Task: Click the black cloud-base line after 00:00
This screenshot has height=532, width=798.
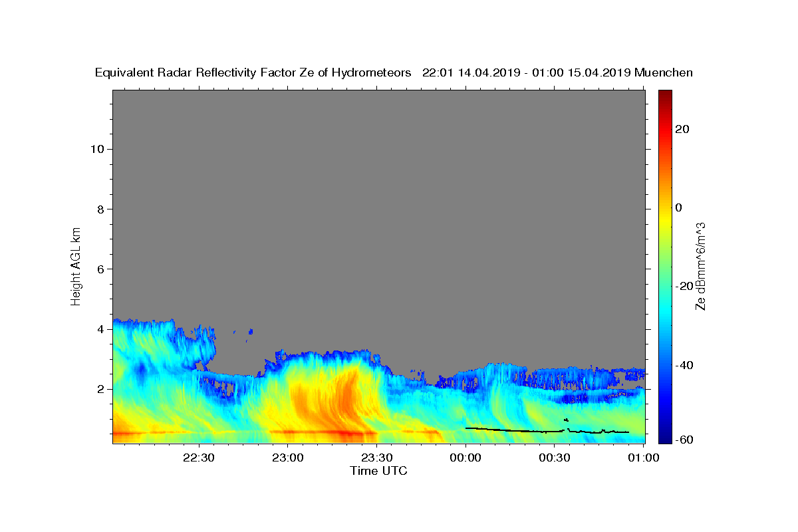Action: (x=547, y=430)
